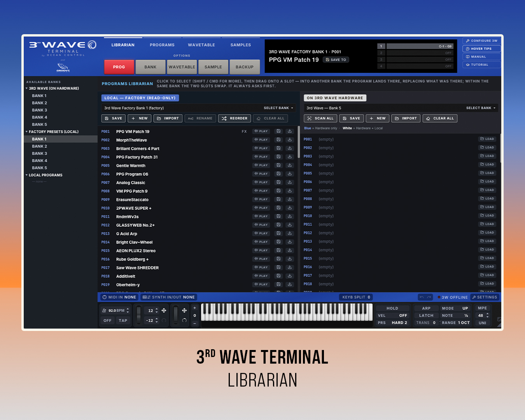This screenshot has height=420, width=525.
Task: Click the mod wheel slider
Action: [x=175, y=316]
